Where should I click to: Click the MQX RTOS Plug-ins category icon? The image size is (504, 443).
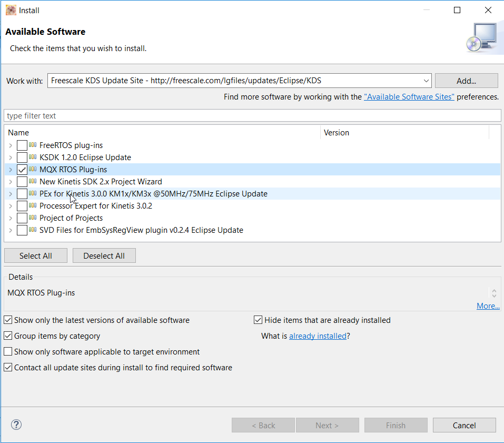click(33, 170)
